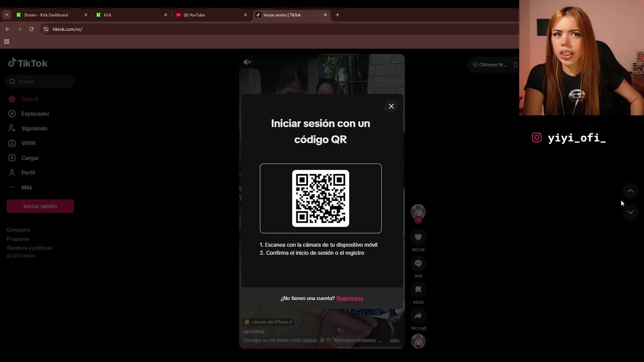Open the apps grid in bookmarks bar

pyautogui.click(x=7, y=42)
